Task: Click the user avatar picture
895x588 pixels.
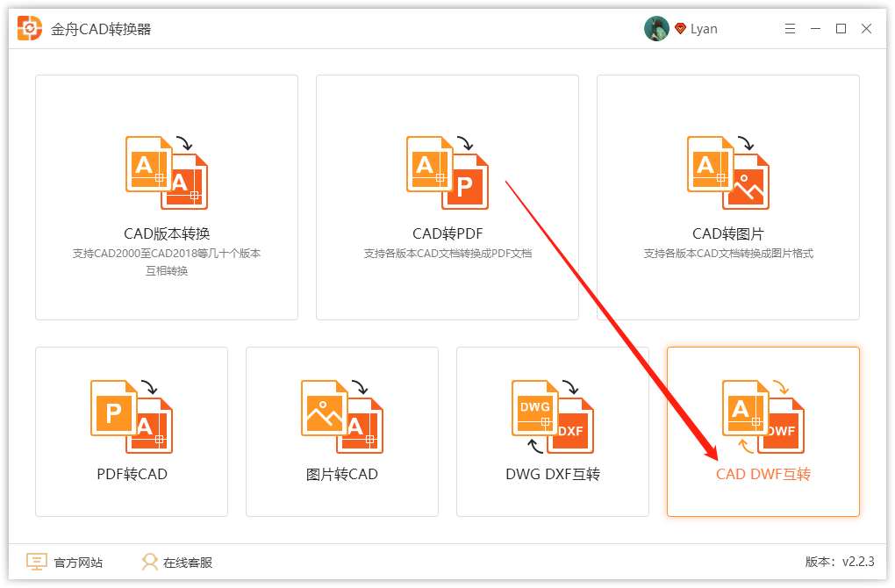Action: [x=656, y=29]
